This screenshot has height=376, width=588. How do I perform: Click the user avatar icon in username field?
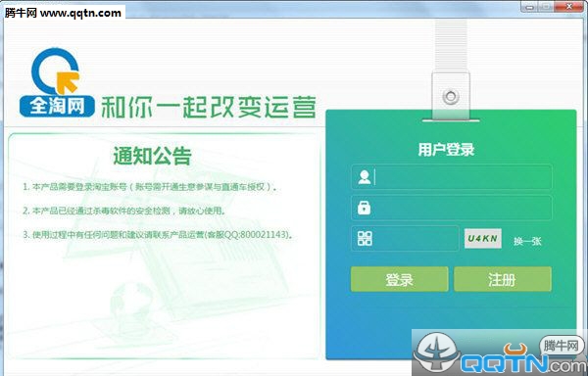(x=365, y=177)
